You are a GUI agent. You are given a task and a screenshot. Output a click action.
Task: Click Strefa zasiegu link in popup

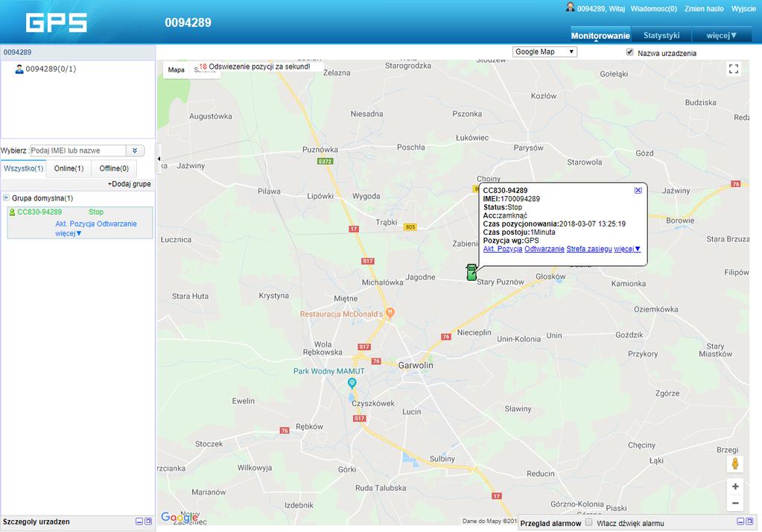point(589,249)
